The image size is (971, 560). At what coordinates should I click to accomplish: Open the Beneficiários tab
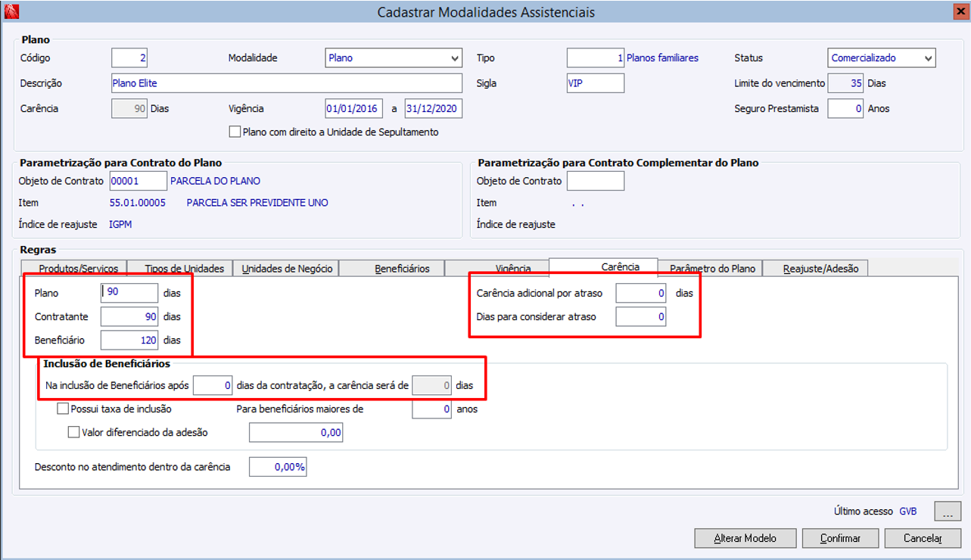402,269
